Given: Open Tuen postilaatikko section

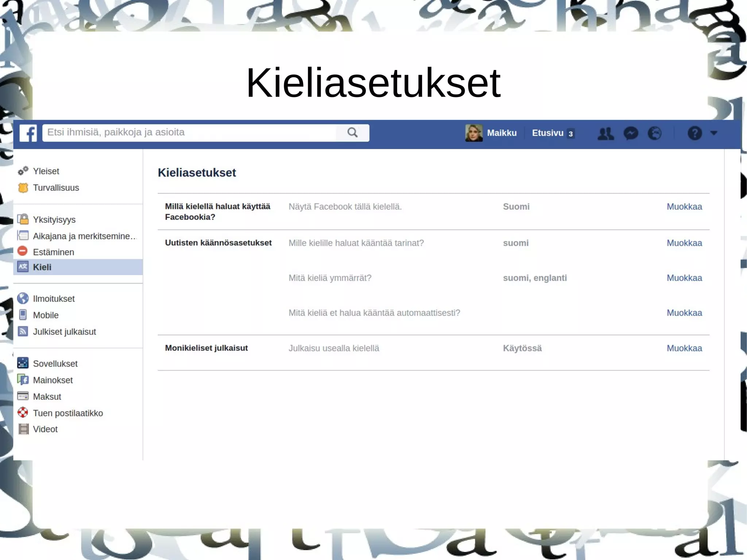Looking at the screenshot, I should [x=68, y=413].
